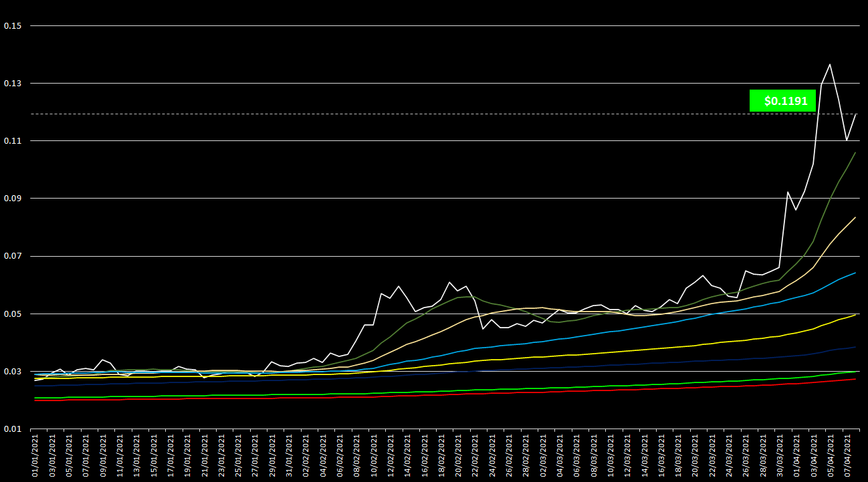Select the 05/04/2021 date on x-axis

(x=832, y=456)
